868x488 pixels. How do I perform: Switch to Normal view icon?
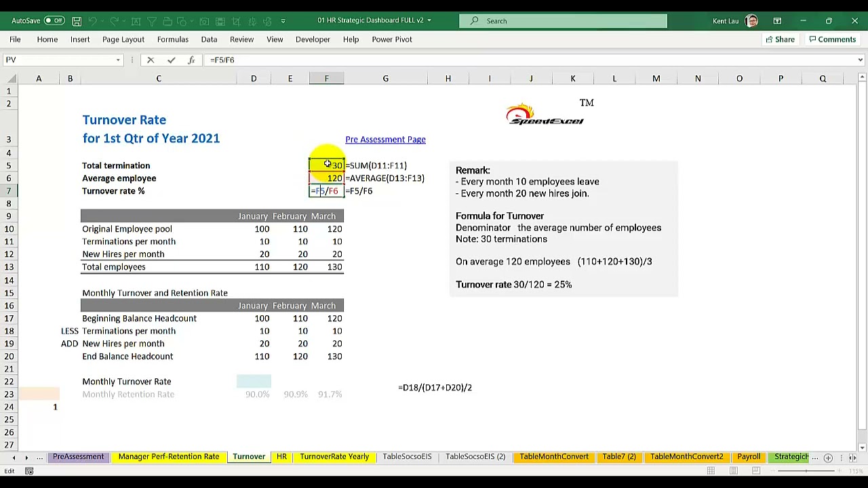click(x=711, y=471)
